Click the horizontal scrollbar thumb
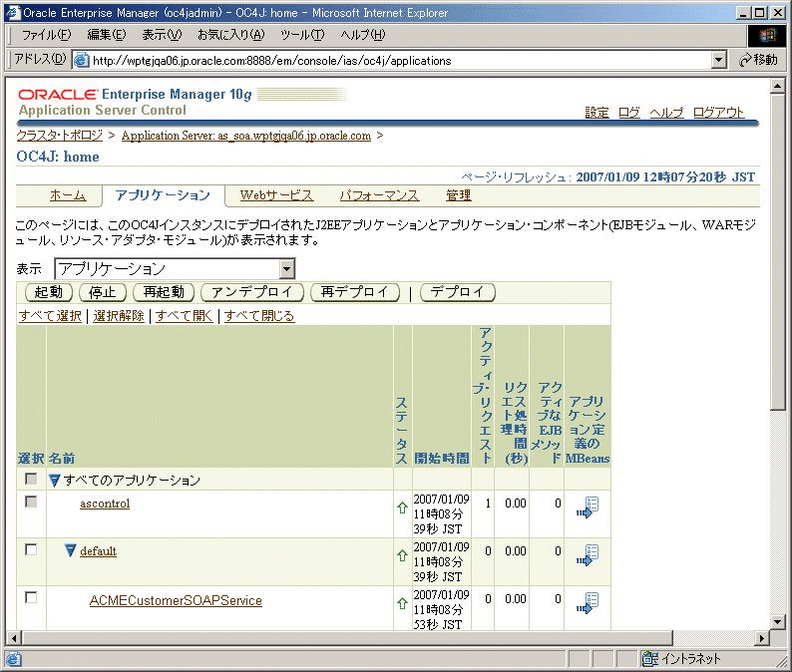Screen dimensions: 792x672 tap(347, 638)
